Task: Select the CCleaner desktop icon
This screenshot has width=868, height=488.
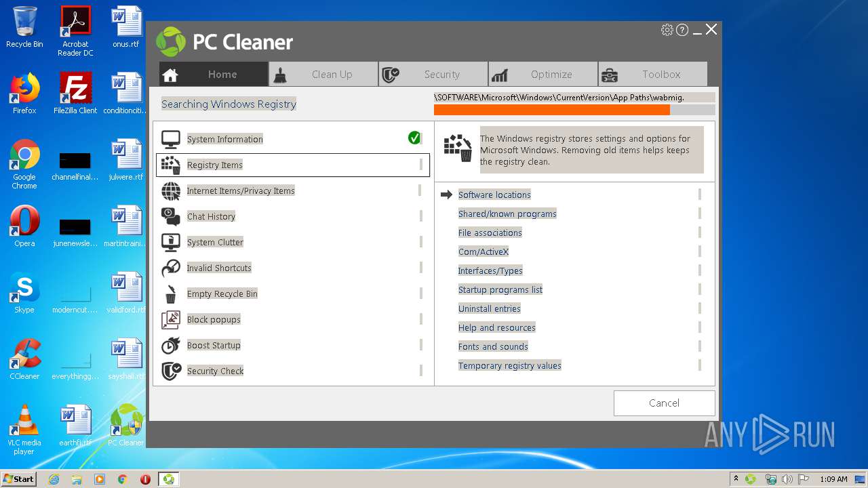Action: [24, 359]
